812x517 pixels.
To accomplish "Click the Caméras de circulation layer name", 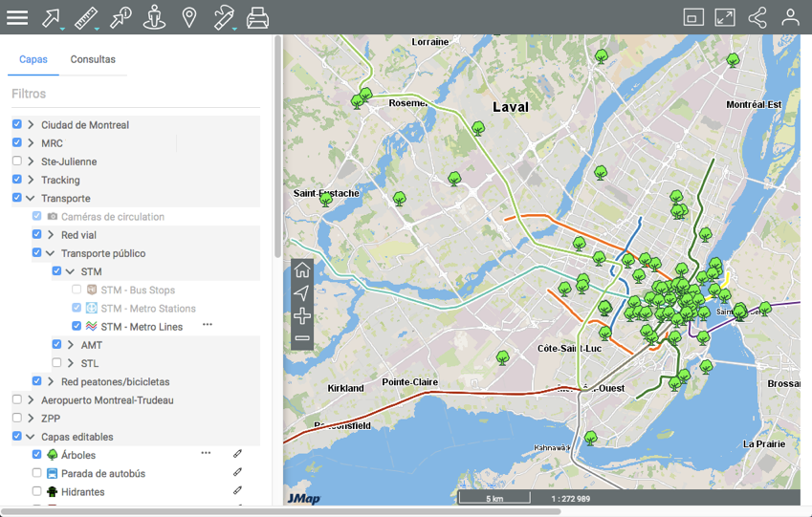I will coord(113,217).
